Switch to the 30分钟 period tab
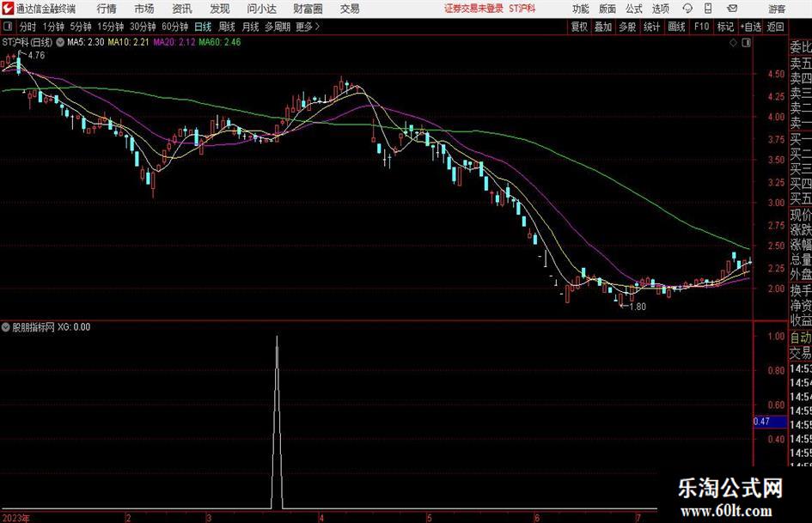The height and width of the screenshot is (523, 812). (x=143, y=27)
